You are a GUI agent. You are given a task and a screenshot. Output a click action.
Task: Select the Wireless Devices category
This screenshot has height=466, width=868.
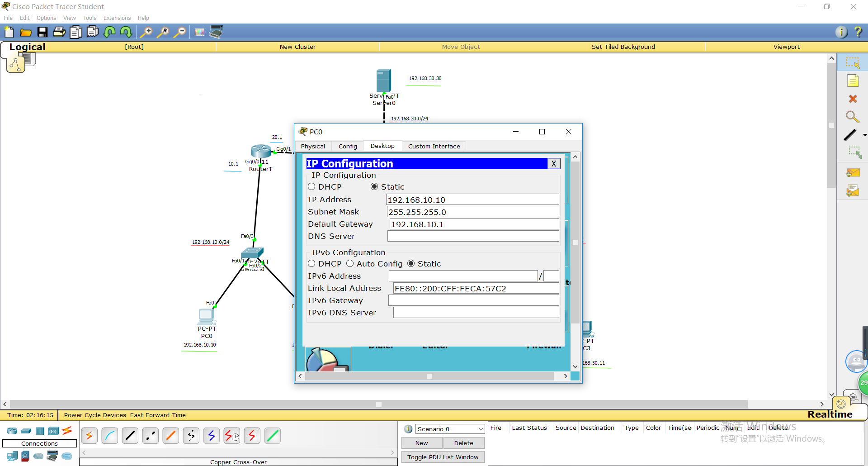(x=53, y=431)
